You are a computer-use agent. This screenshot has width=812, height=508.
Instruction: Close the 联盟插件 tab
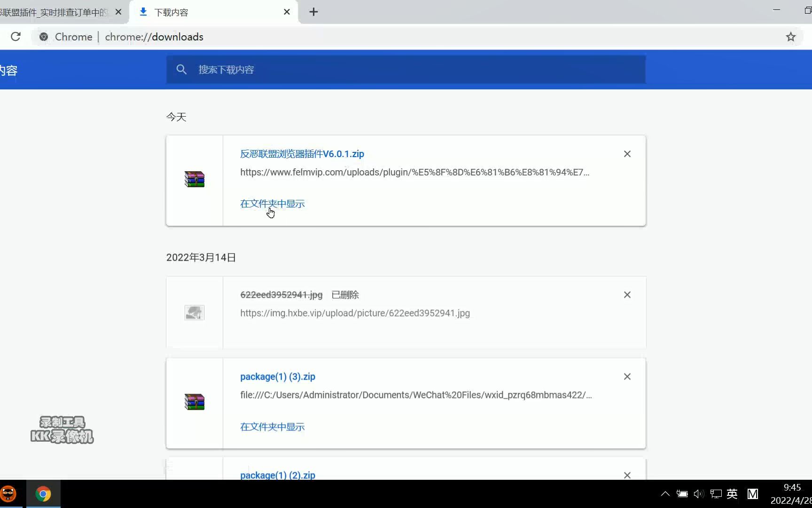[118, 12]
